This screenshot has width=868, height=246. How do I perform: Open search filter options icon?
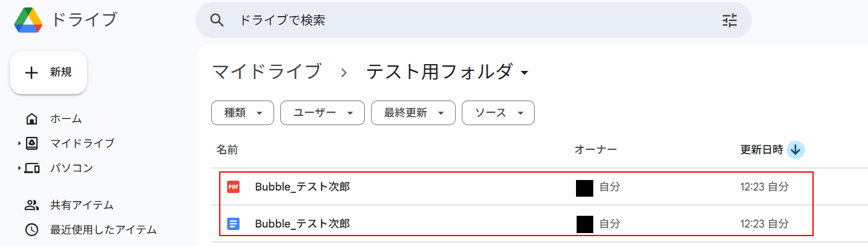click(x=730, y=20)
